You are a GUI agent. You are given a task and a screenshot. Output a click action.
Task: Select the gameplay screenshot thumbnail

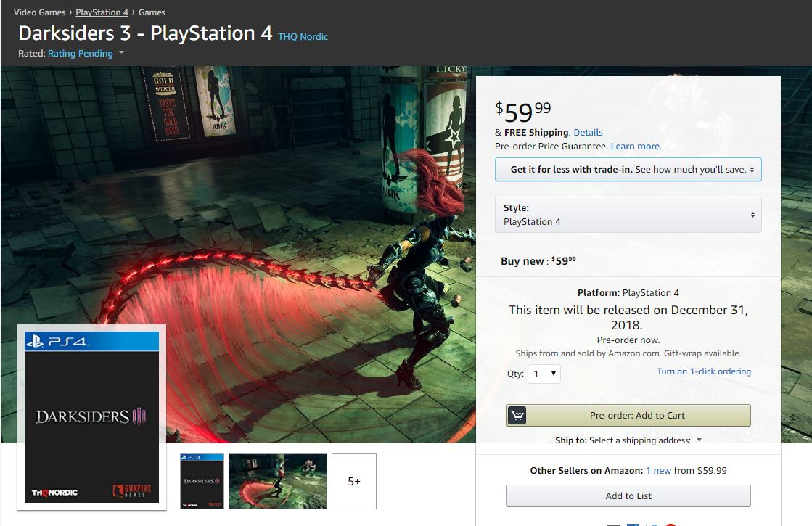click(x=277, y=481)
